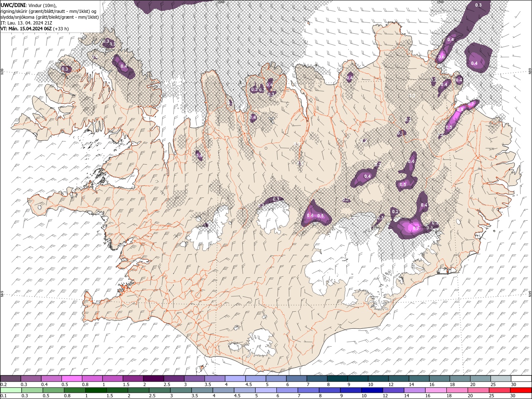The width and height of the screenshot is (532, 399).
Task: Pick the darkest purple top-row swatch between 2 and 2.5
Action: coord(153,379)
